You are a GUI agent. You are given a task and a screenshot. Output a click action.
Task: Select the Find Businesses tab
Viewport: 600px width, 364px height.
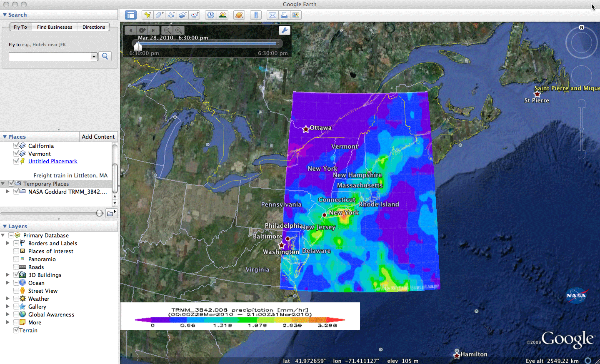click(x=55, y=27)
